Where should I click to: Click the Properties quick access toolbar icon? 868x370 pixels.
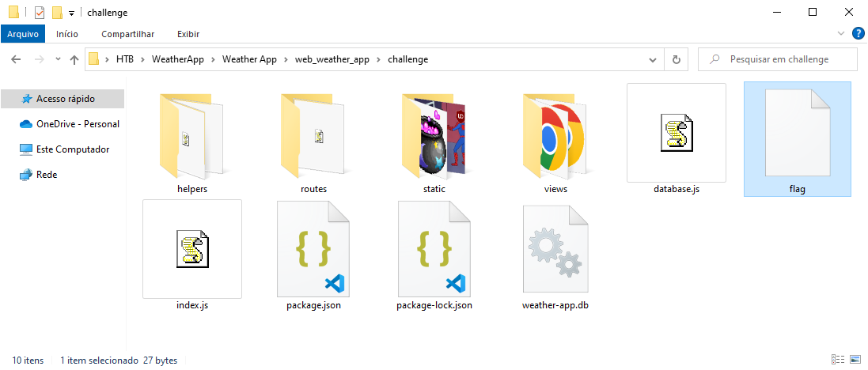click(40, 12)
